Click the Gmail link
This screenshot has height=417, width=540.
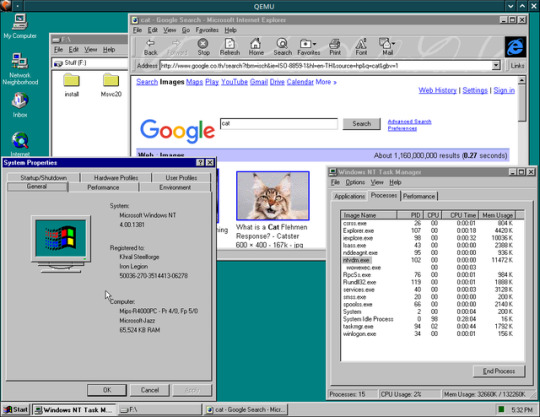(x=259, y=82)
